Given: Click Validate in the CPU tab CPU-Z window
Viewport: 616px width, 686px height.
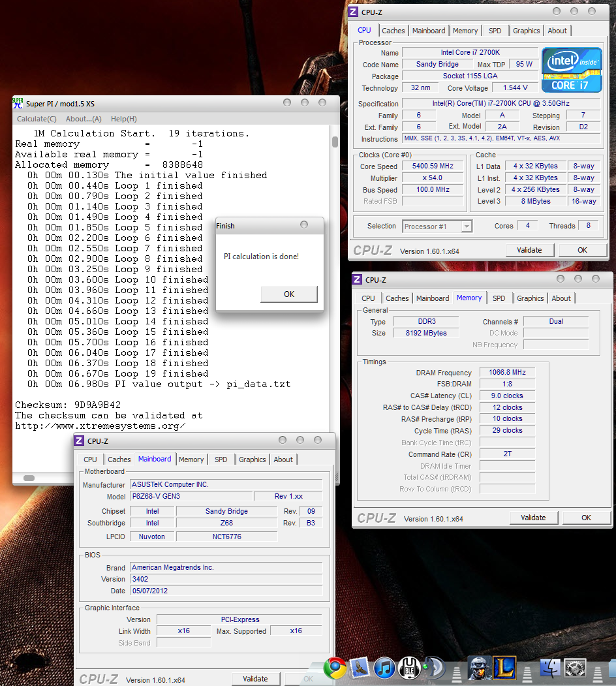Looking at the screenshot, I should tap(529, 250).
